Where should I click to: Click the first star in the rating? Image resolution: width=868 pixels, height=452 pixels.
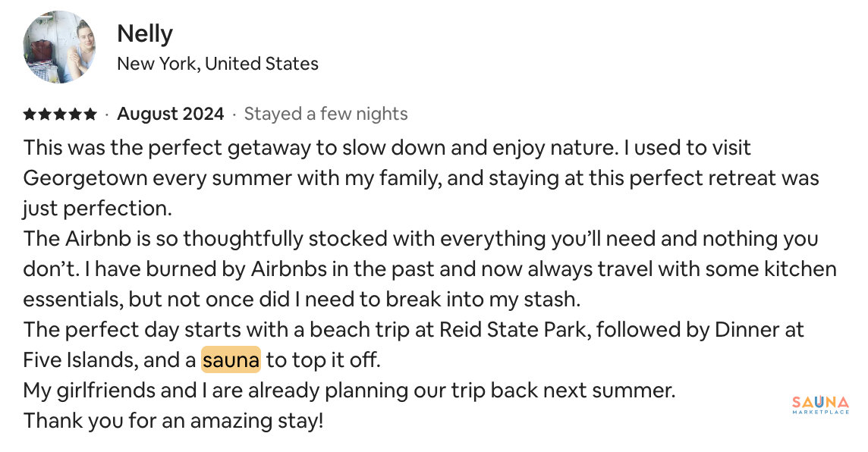(x=30, y=114)
